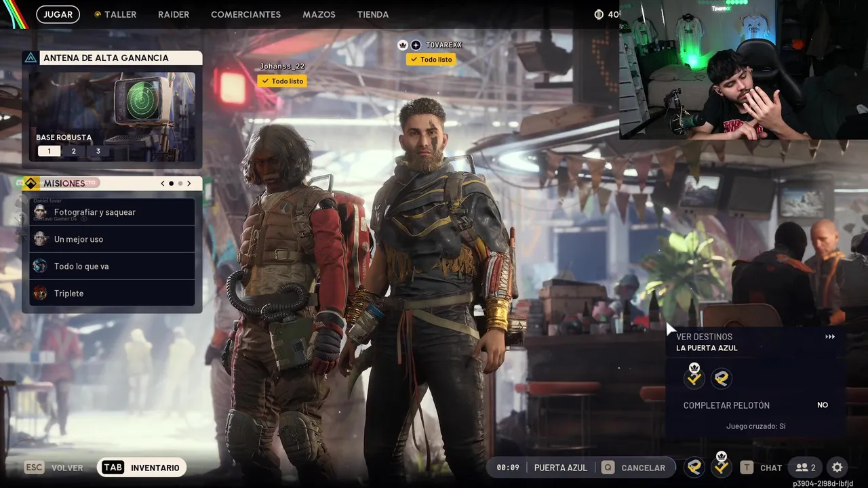
Task: Click COMPLETAR PELOTÓN label
Action: (x=726, y=405)
